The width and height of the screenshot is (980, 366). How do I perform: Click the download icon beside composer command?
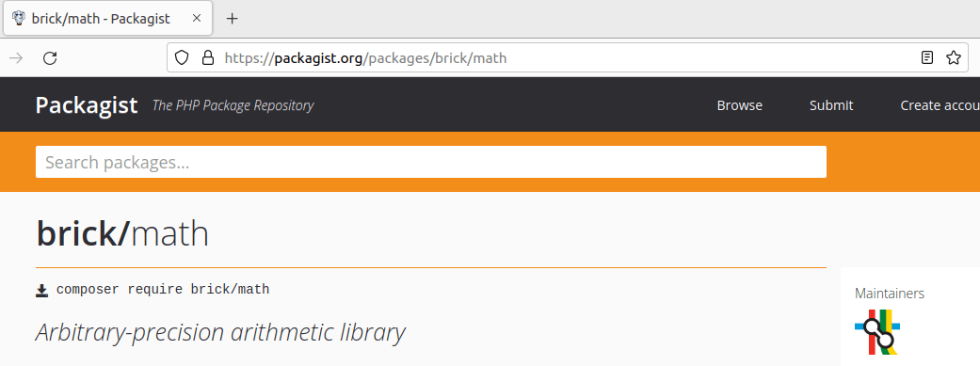(x=41, y=291)
